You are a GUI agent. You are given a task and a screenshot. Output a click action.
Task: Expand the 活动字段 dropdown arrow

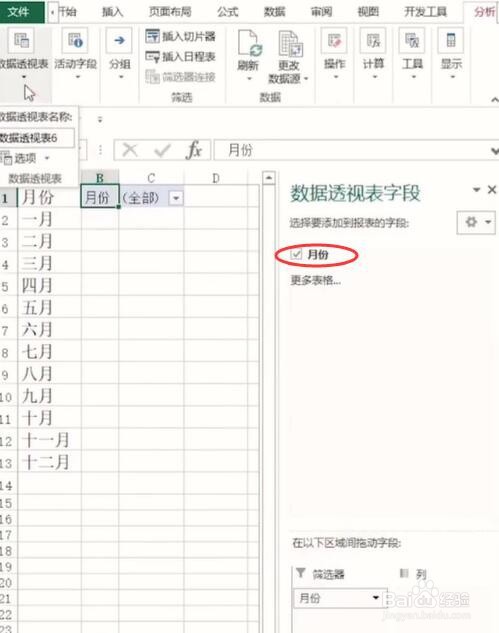tap(78, 77)
